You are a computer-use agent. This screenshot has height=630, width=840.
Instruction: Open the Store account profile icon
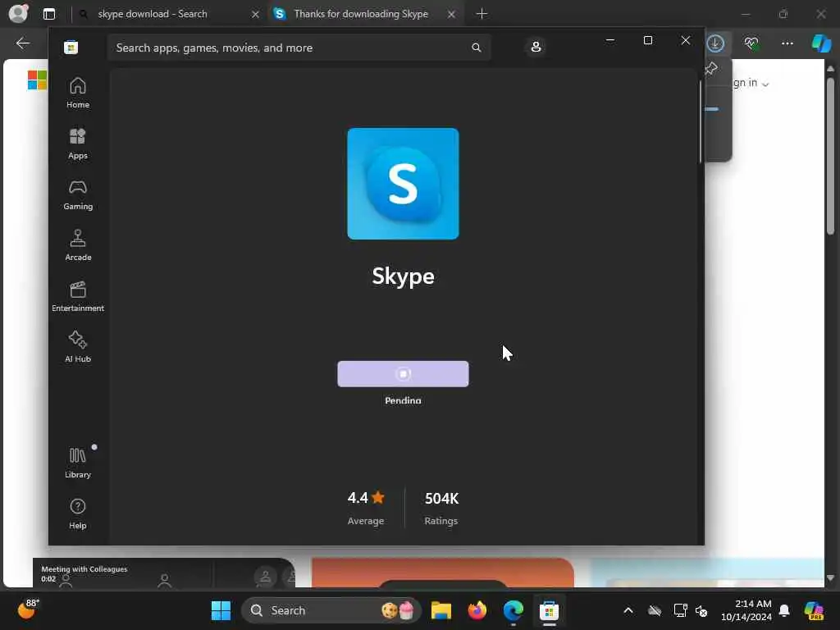[536, 47]
